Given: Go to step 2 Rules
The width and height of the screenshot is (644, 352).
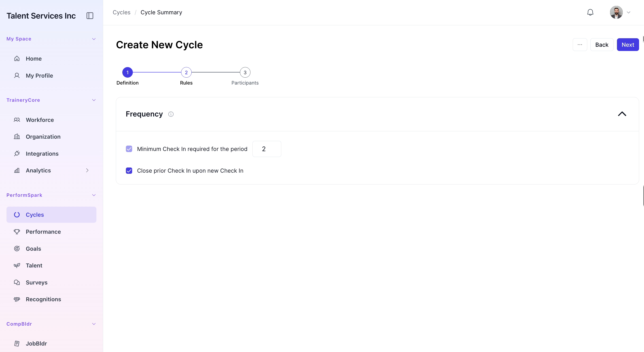Looking at the screenshot, I should click(x=186, y=72).
